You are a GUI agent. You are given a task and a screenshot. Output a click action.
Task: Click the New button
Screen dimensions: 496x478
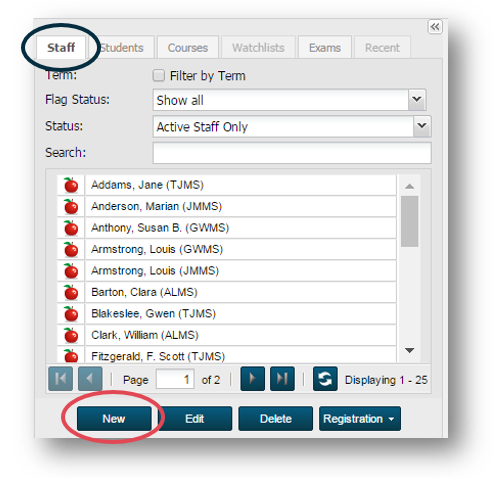click(114, 419)
